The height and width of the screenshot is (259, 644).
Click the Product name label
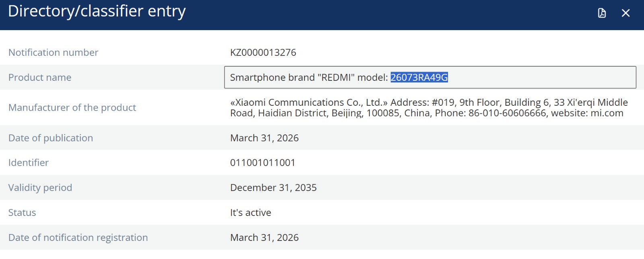pos(40,78)
